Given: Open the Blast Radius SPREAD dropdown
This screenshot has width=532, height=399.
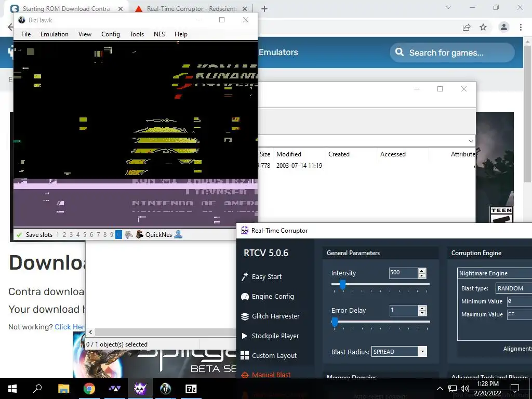Looking at the screenshot, I should [x=400, y=352].
